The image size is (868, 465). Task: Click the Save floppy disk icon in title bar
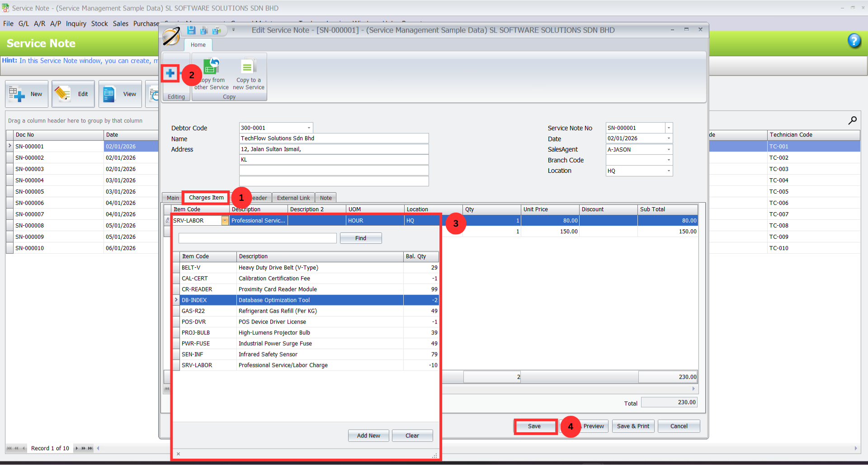pyautogui.click(x=191, y=30)
